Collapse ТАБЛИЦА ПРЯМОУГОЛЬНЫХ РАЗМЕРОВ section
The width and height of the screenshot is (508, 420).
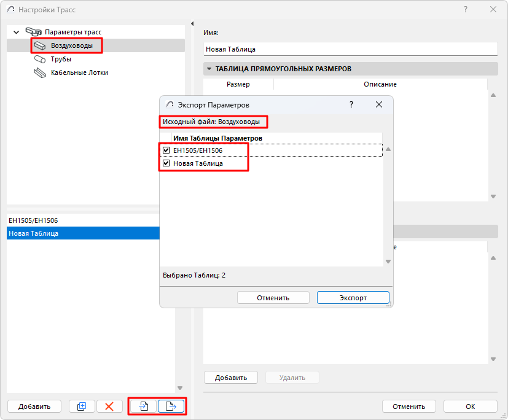[209, 69]
